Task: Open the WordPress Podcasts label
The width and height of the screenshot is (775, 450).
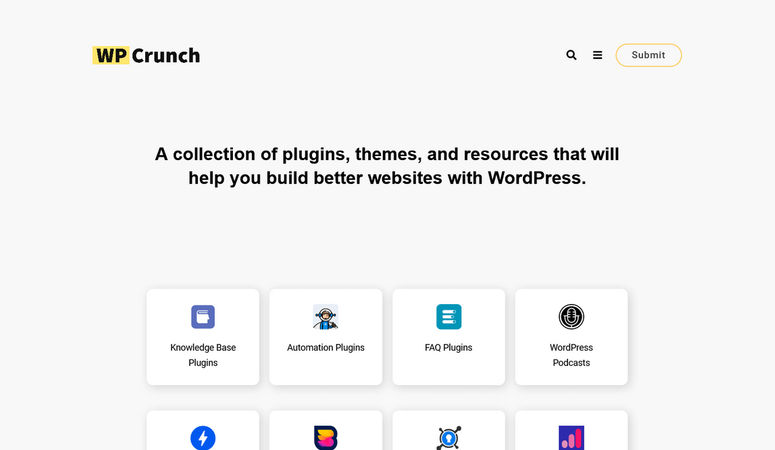Action: click(571, 355)
